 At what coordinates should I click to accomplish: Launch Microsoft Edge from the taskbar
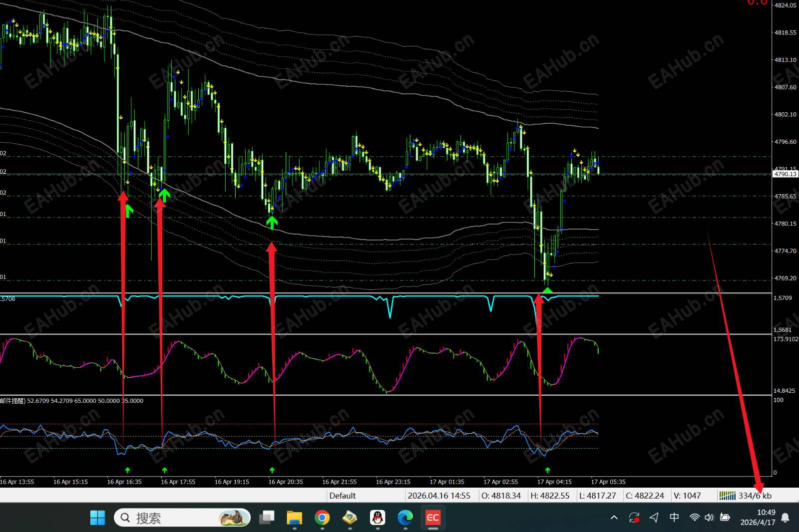point(405,518)
